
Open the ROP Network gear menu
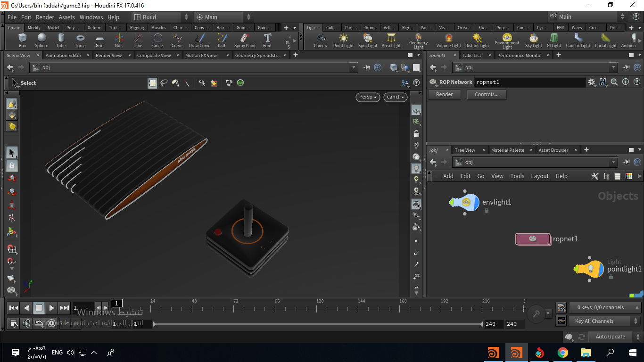click(592, 82)
